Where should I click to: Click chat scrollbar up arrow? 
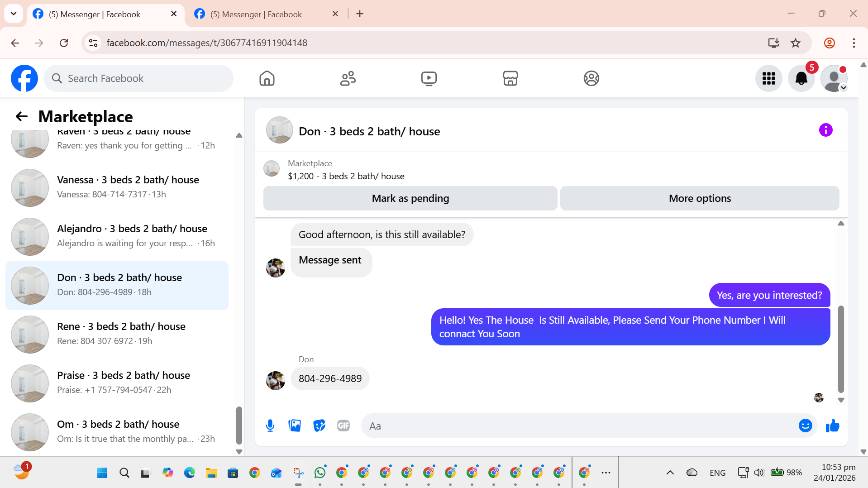(x=841, y=223)
